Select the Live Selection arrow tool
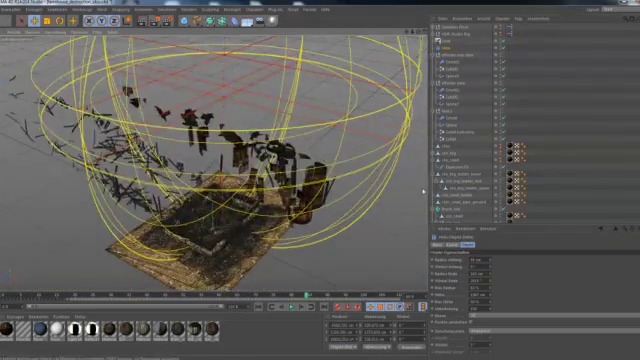 (21, 21)
